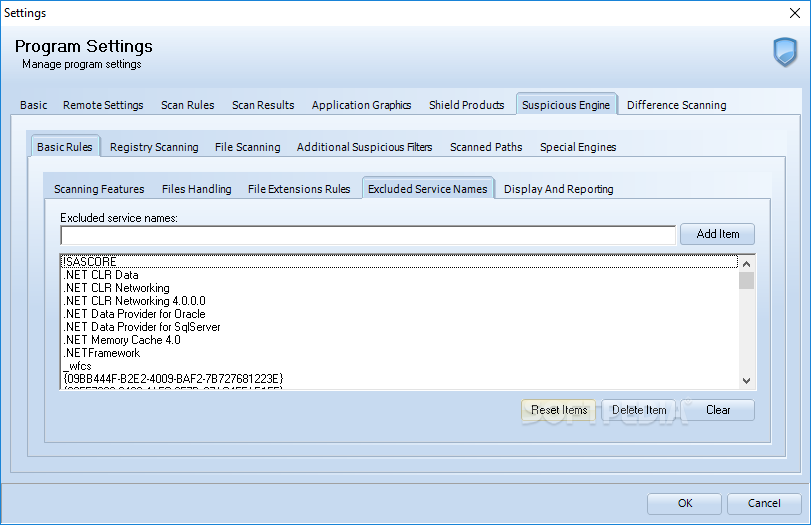
Task: Select the !SASCORE list entry
Action: [400, 262]
